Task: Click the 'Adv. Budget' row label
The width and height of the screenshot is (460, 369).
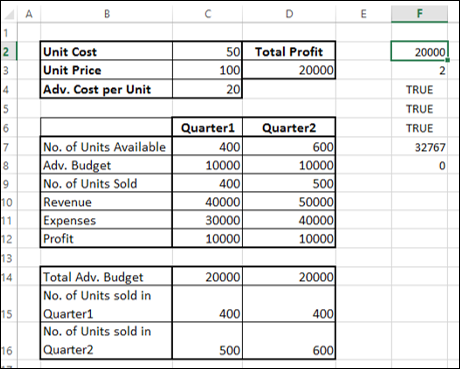Action: pos(106,165)
